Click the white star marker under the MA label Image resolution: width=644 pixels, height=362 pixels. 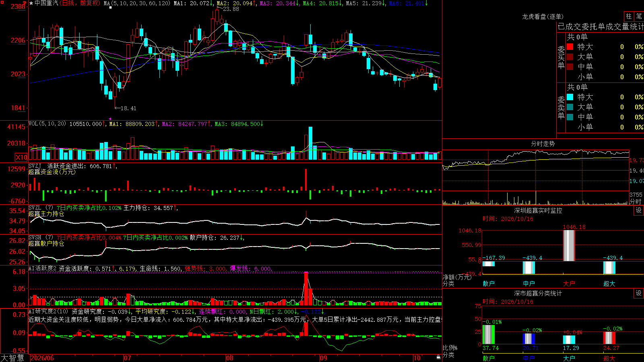pyautogui.click(x=110, y=8)
